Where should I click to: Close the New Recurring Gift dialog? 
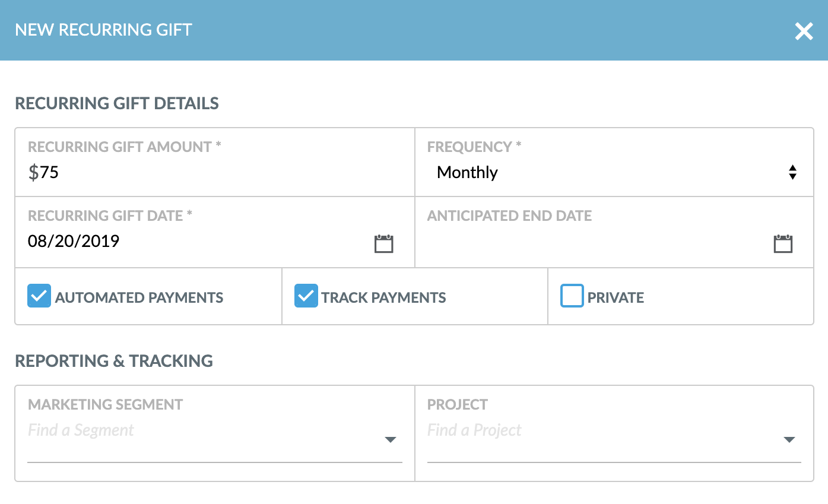[x=804, y=31]
